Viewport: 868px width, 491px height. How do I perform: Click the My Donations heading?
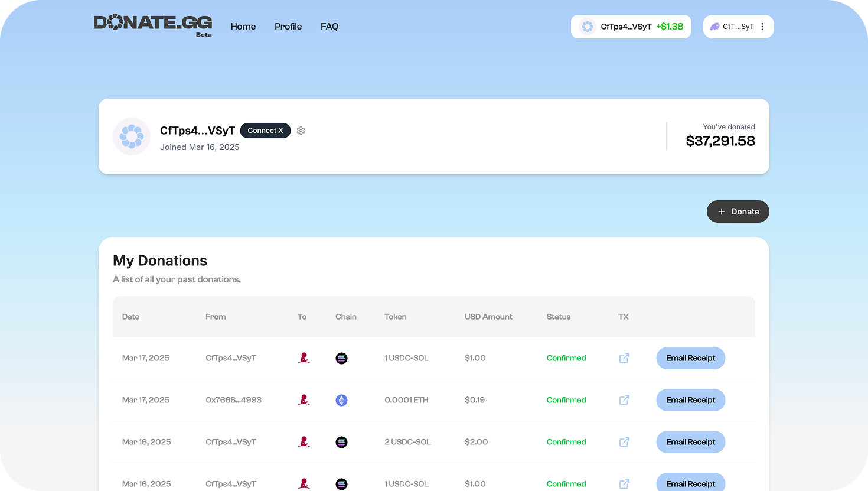(x=160, y=261)
